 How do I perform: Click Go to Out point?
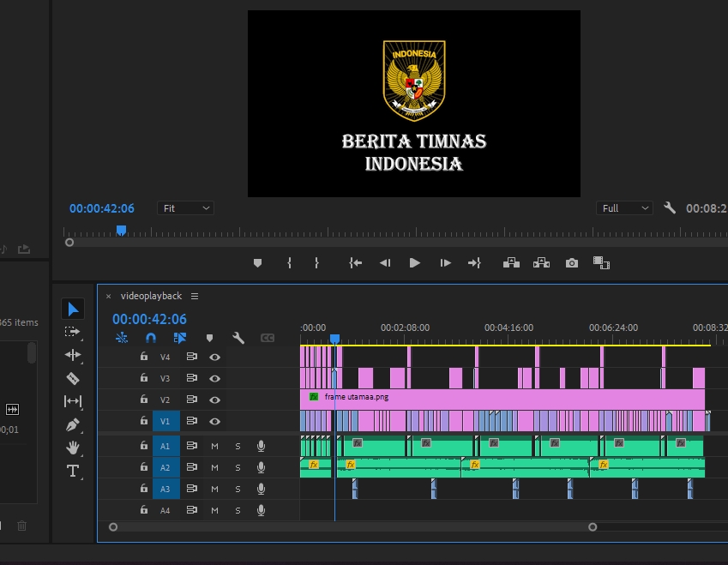tap(474, 263)
